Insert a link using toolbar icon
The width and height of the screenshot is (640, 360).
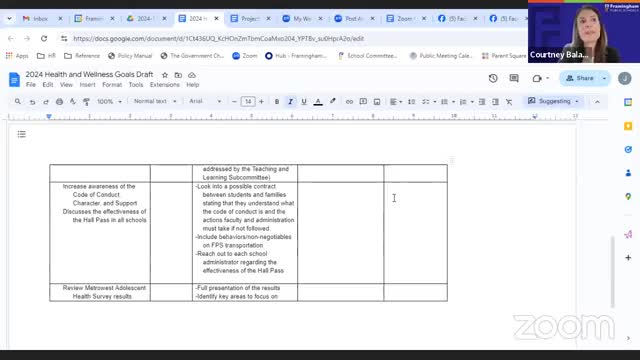click(x=349, y=102)
